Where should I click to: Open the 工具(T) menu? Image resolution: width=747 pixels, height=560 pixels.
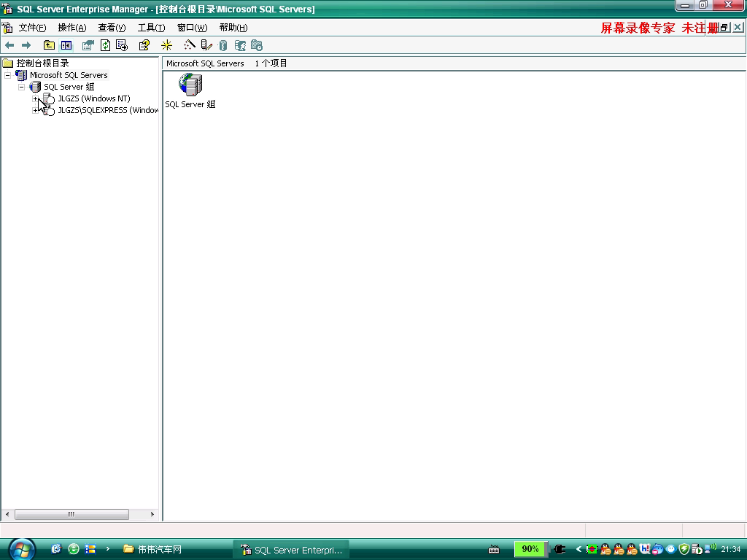pyautogui.click(x=152, y=28)
